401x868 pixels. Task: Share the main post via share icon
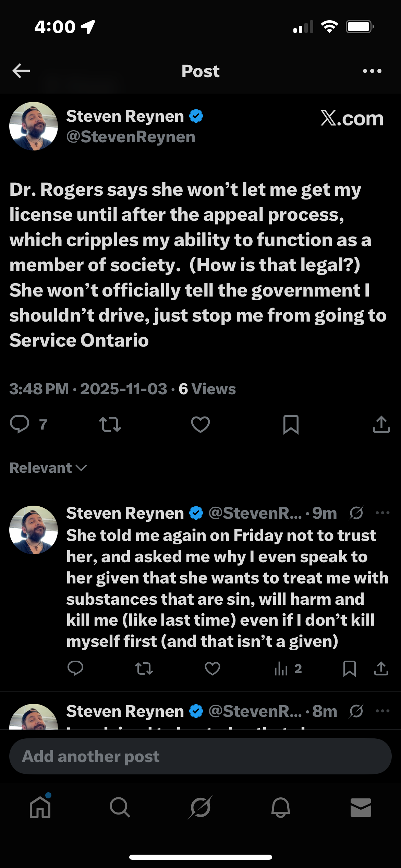coord(381,424)
